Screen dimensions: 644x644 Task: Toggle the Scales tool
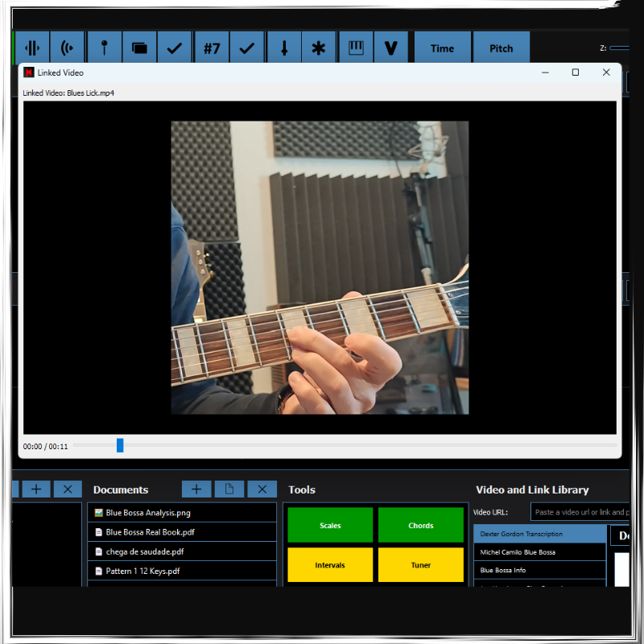click(329, 525)
